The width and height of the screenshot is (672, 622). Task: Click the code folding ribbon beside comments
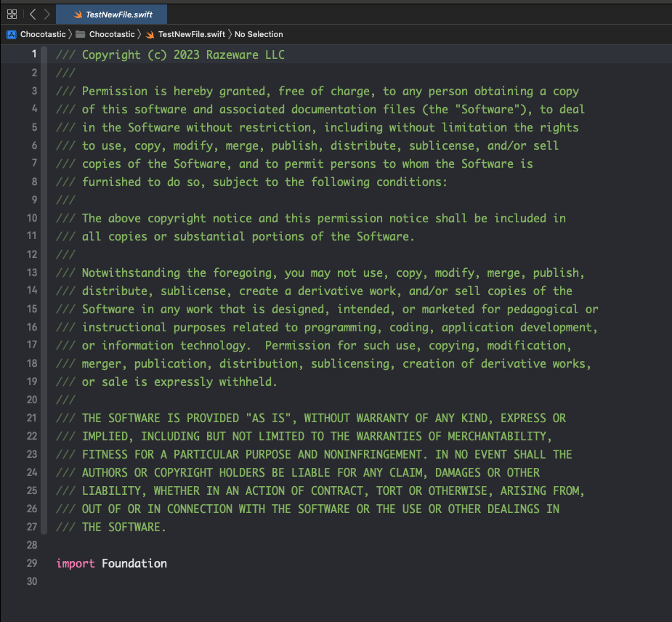[x=44, y=291]
